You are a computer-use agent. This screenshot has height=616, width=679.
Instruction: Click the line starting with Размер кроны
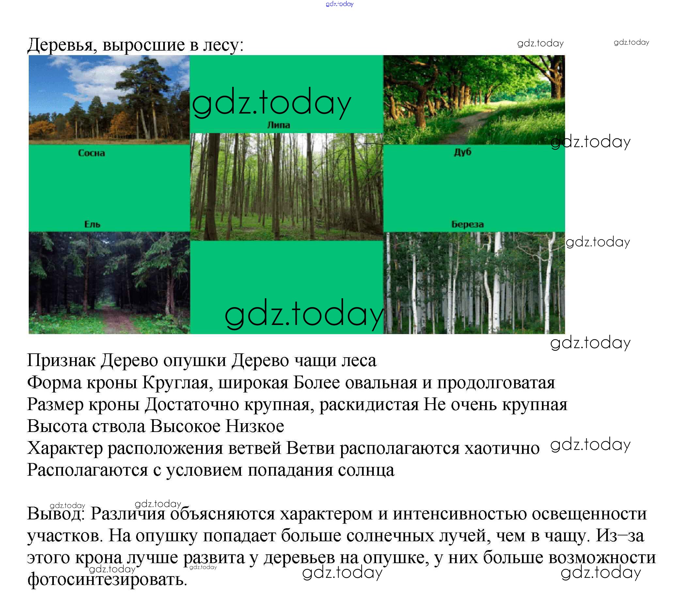pyautogui.click(x=297, y=405)
